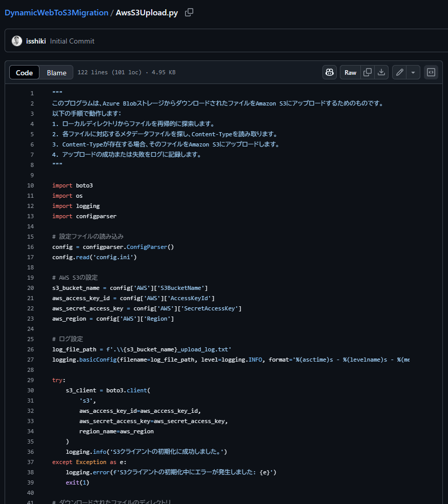Copy the file path icon beside AwsS3Upload.py

point(189,12)
